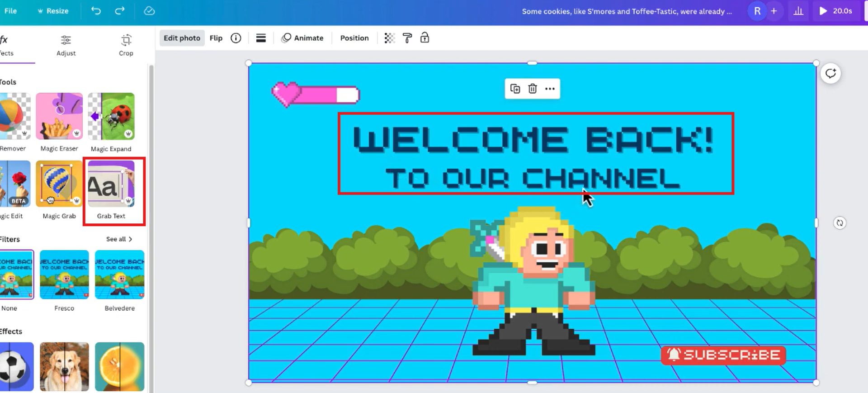Click the Edit photo button
Image resolution: width=868 pixels, height=393 pixels.
click(x=182, y=38)
